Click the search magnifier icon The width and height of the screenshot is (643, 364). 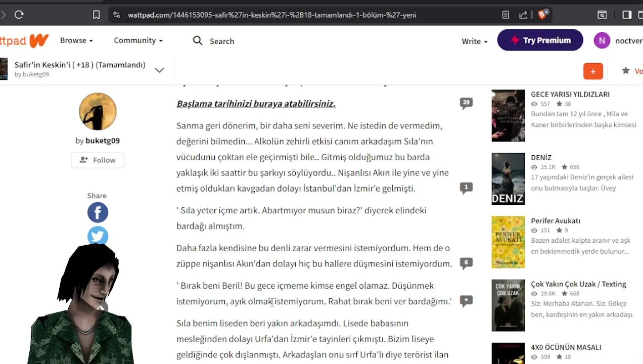(198, 40)
